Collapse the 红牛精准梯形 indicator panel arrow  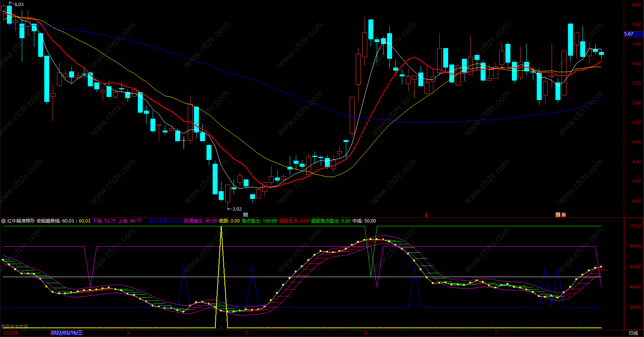3,221
